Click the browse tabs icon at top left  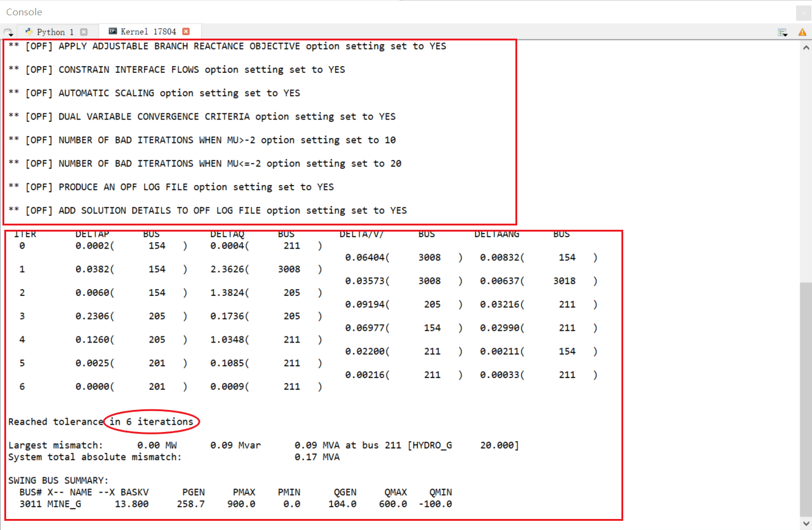pos(7,31)
